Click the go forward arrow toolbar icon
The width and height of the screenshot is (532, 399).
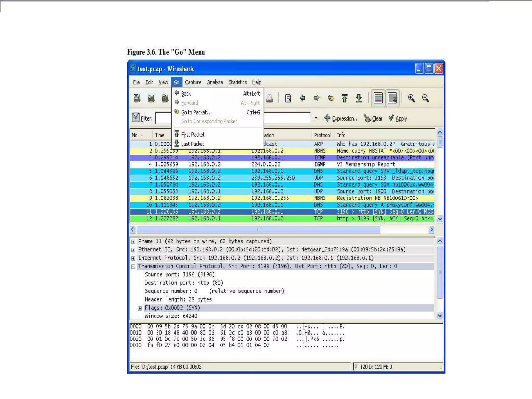316,98
